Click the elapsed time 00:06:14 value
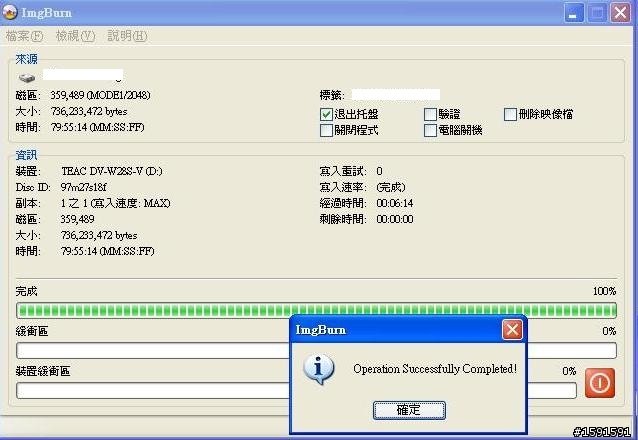Image resolution: width=638 pixels, height=440 pixels. (x=395, y=203)
